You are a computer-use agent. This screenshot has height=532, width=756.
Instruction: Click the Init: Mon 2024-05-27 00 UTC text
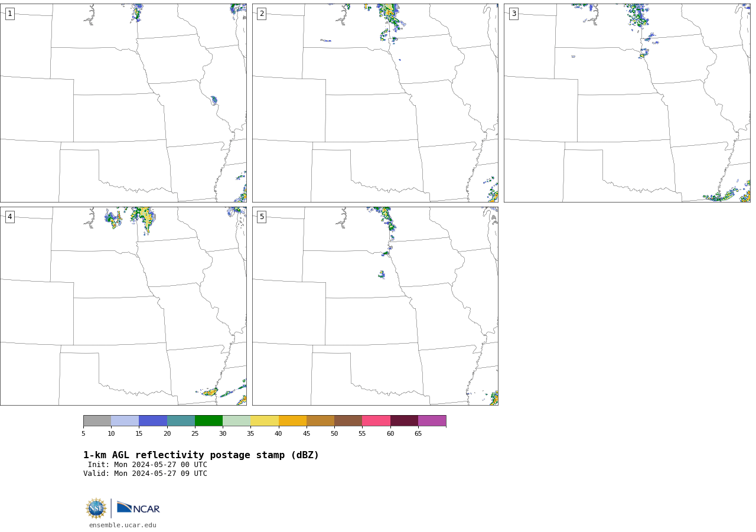tap(148, 465)
